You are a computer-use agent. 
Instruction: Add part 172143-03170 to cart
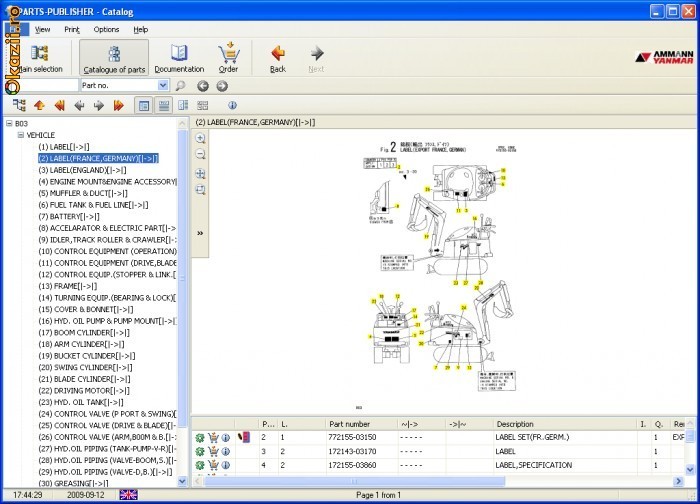click(x=213, y=451)
